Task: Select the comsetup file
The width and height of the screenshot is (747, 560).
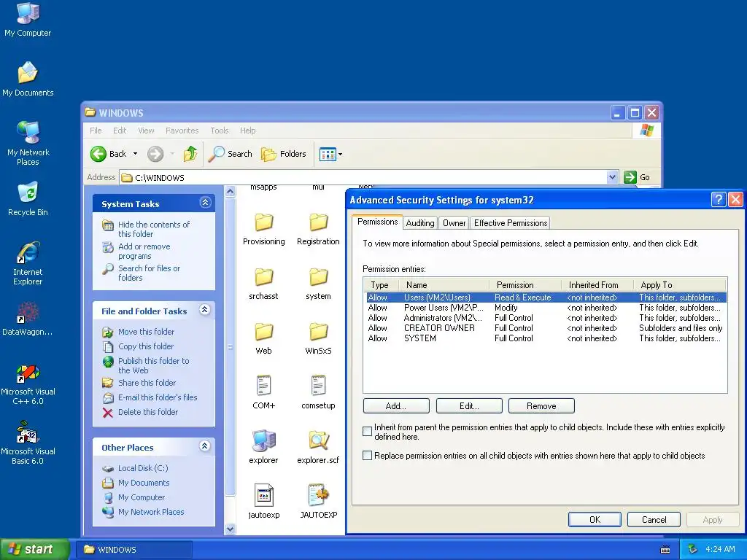Action: (x=318, y=393)
